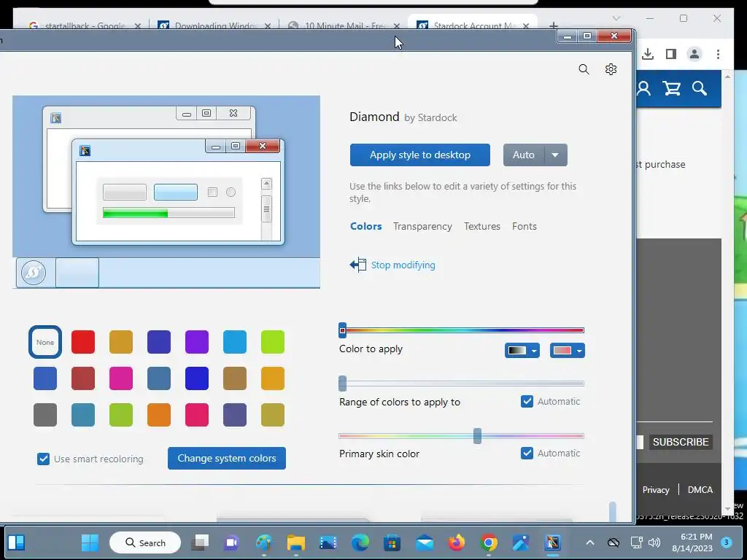Image resolution: width=747 pixels, height=560 pixels.
Task: Pick the red color swatch
Action: [83, 342]
